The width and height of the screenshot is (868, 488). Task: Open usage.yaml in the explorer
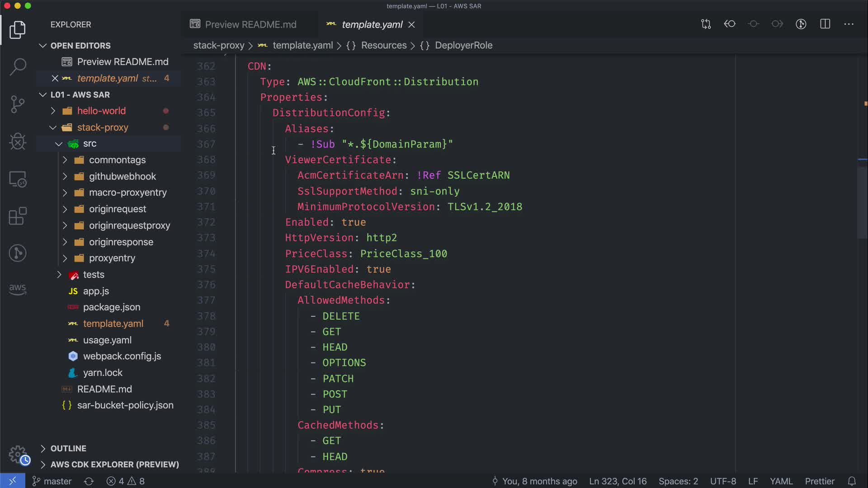107,340
